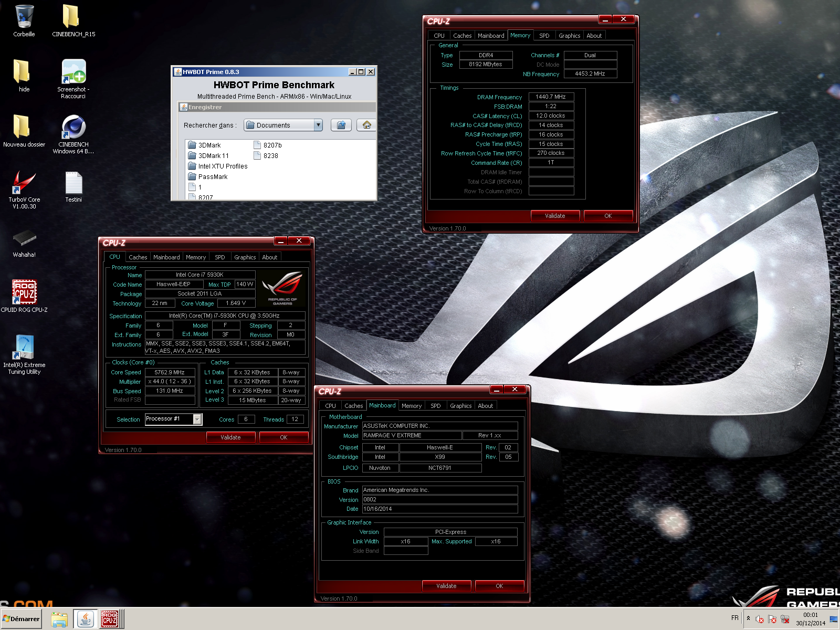Click OK in the Memory CPU-Z window
This screenshot has height=630, width=840.
(608, 216)
